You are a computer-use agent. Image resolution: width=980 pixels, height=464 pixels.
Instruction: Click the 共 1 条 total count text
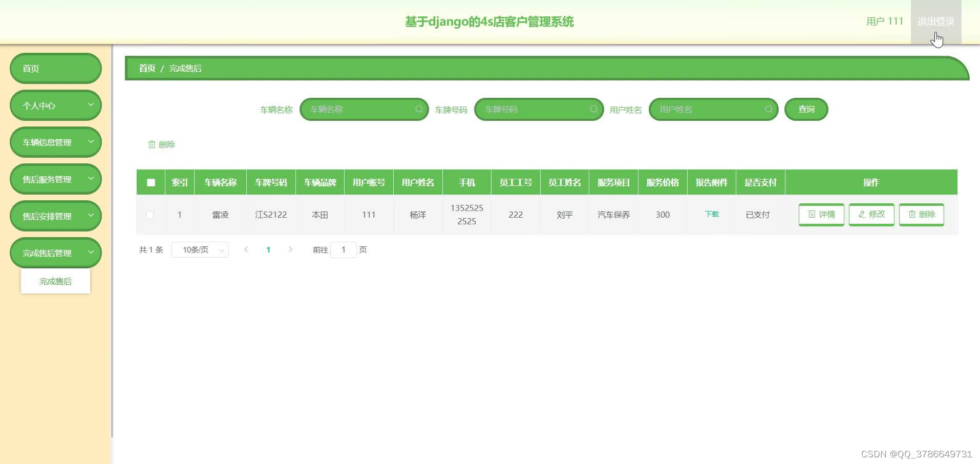(x=151, y=249)
